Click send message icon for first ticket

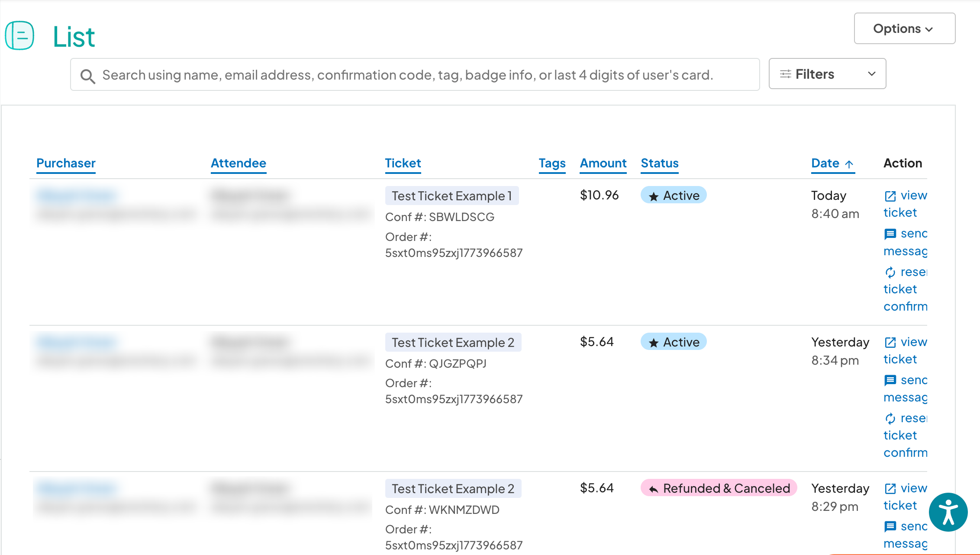click(x=890, y=234)
